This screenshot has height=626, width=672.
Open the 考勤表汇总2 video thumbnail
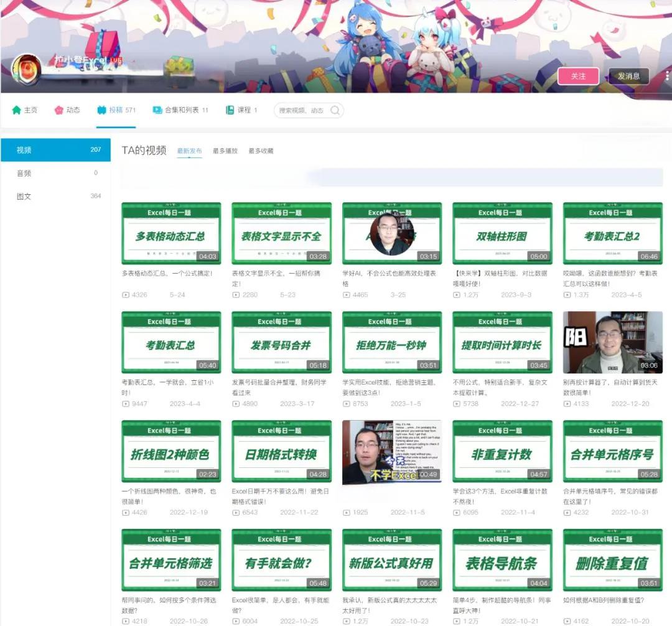click(x=612, y=233)
